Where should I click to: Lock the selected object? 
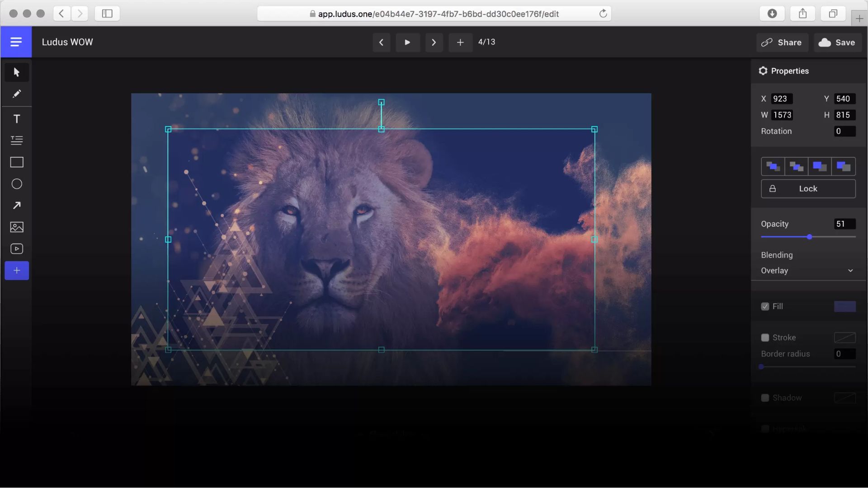click(x=808, y=189)
